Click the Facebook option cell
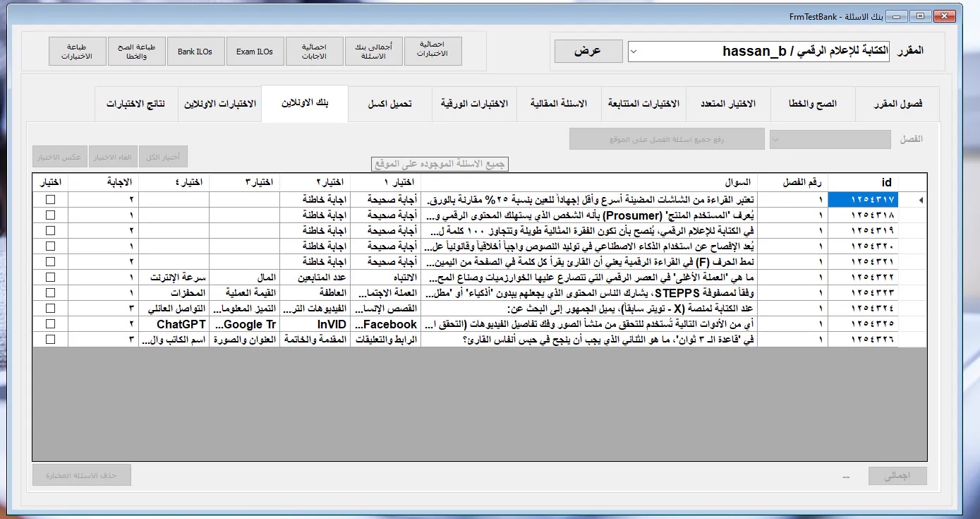 point(385,323)
